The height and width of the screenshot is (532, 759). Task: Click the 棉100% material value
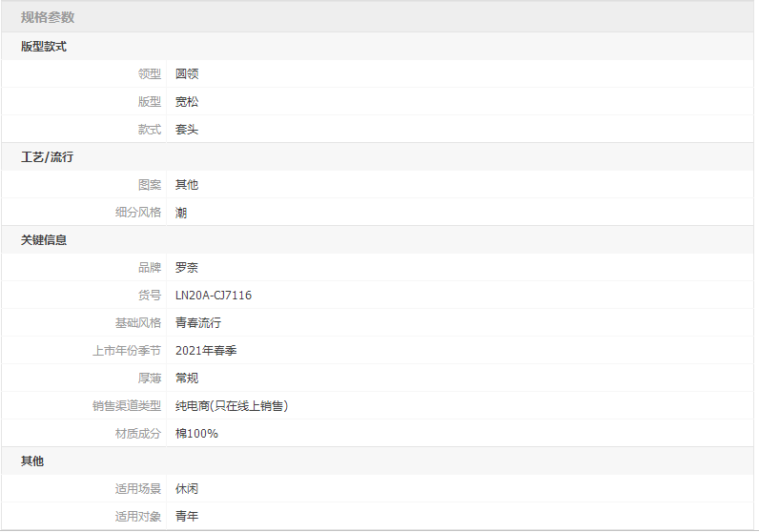(196, 434)
